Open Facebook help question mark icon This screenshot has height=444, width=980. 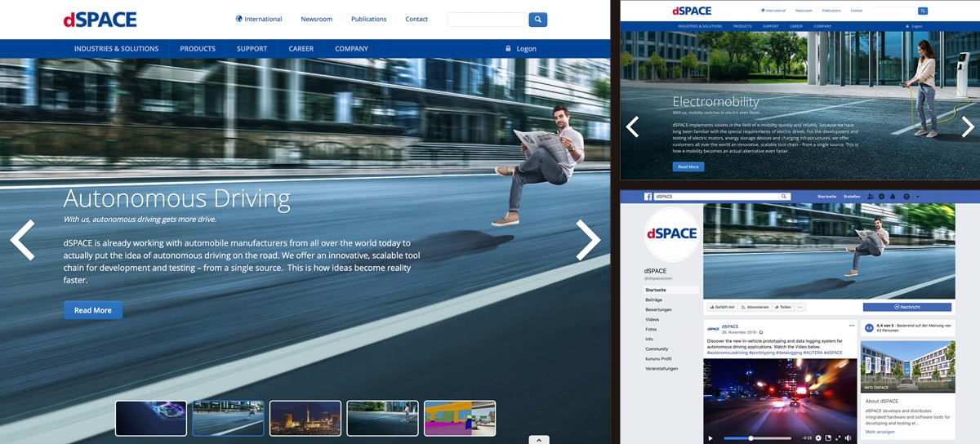click(x=906, y=197)
